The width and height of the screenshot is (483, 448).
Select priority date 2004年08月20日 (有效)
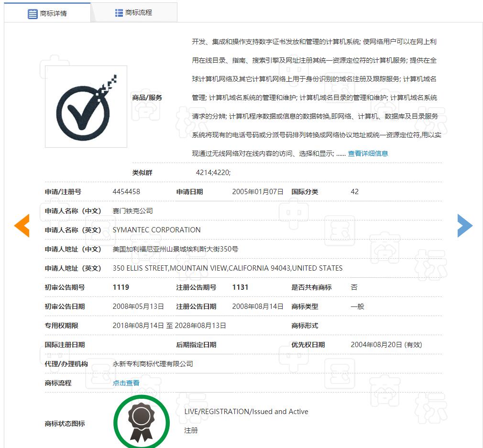tap(386, 345)
